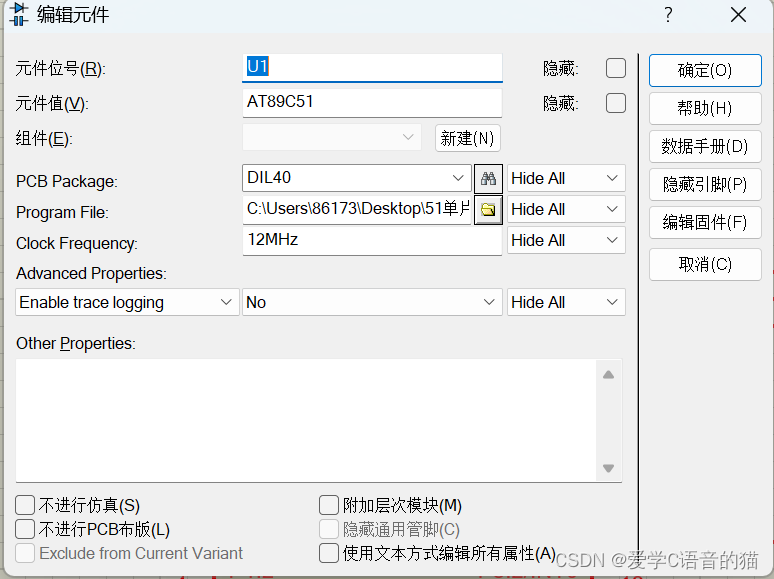Click the Edit Component dialog title icon
Screen dimensions: 774x579
pyautogui.click(x=19, y=14)
